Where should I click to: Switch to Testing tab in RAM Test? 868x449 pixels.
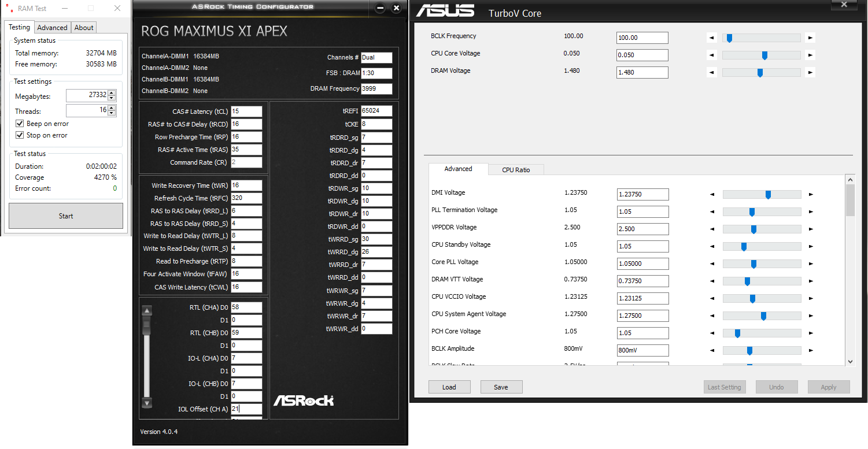(x=19, y=27)
